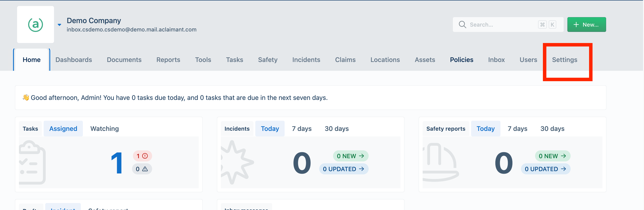Open the Settings tab

coord(565,60)
